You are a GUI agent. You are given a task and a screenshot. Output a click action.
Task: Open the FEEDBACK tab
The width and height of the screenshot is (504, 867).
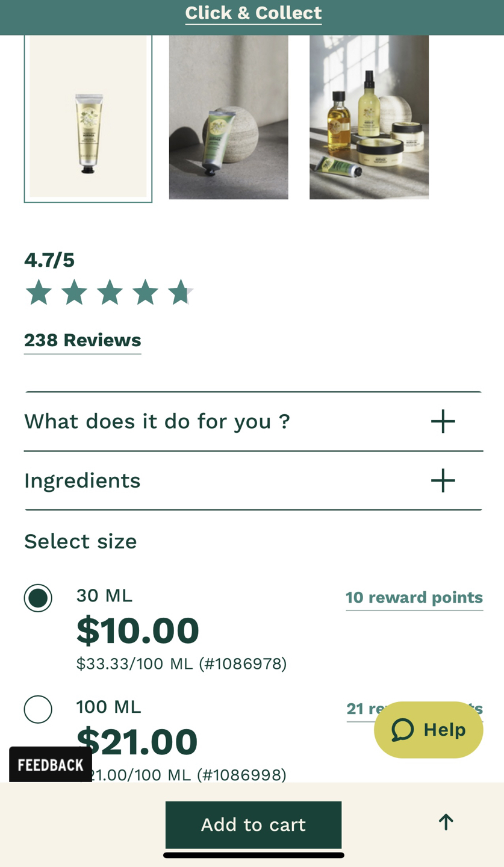pos(51,765)
